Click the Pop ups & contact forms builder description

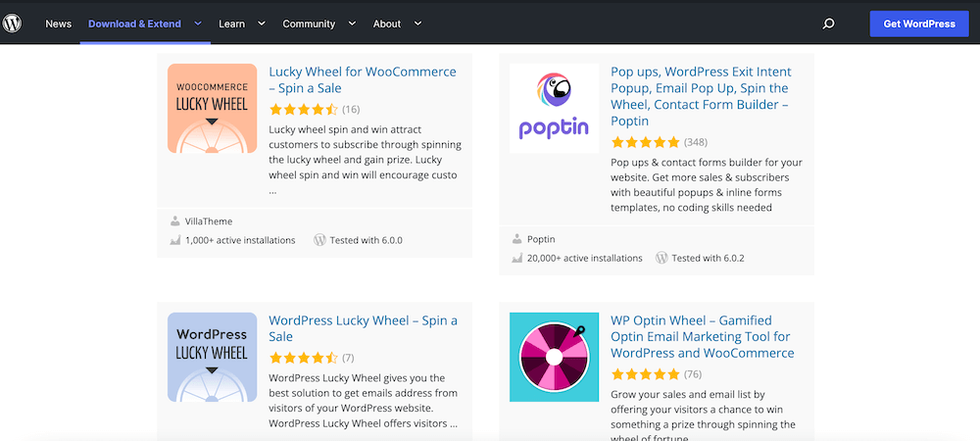pos(707,185)
